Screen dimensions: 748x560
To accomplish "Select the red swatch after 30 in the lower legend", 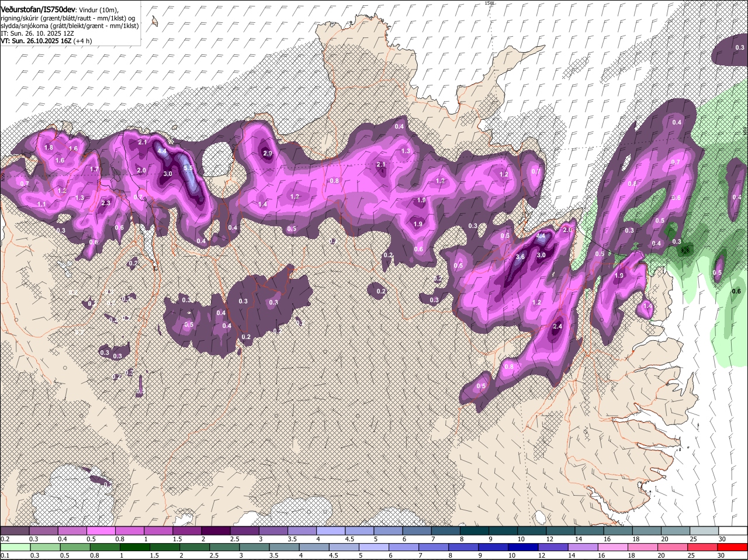I will (733, 547).
